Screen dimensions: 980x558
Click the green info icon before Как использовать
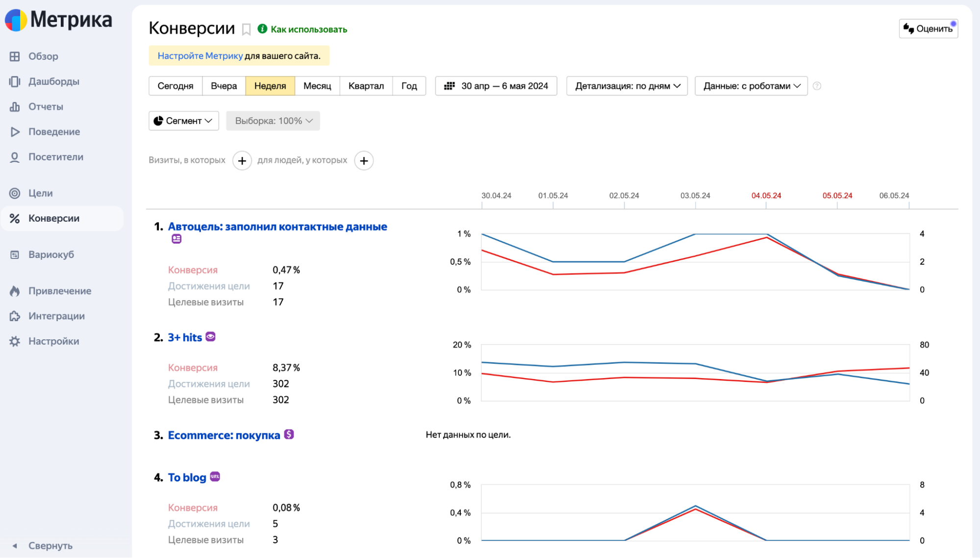[x=263, y=29]
